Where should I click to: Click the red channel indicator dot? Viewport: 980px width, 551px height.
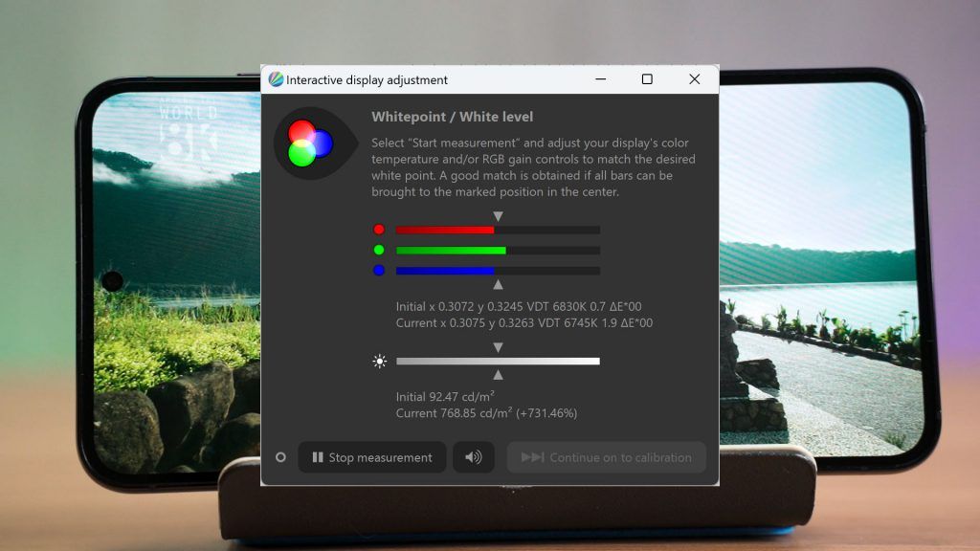379,230
